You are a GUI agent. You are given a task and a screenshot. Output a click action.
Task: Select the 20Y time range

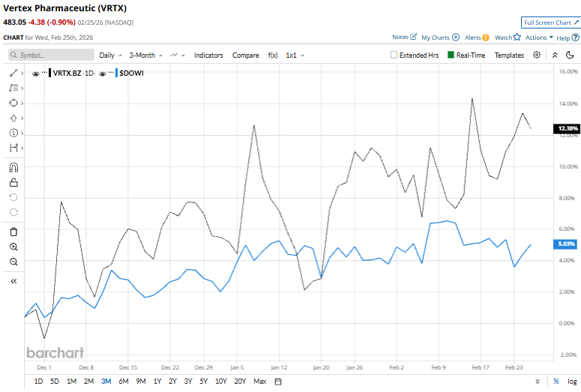(x=240, y=382)
